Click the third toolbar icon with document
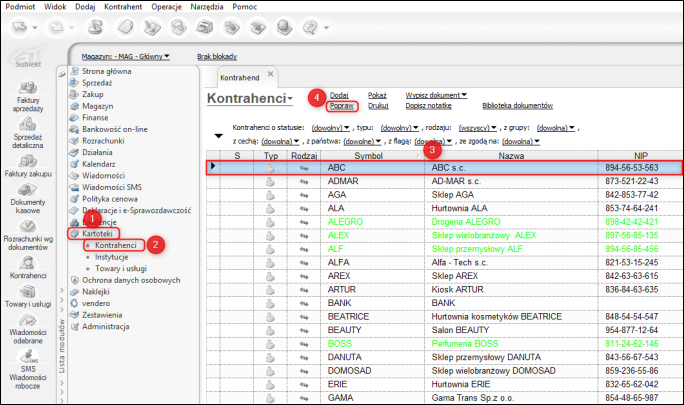684x405 pixels. point(95,27)
